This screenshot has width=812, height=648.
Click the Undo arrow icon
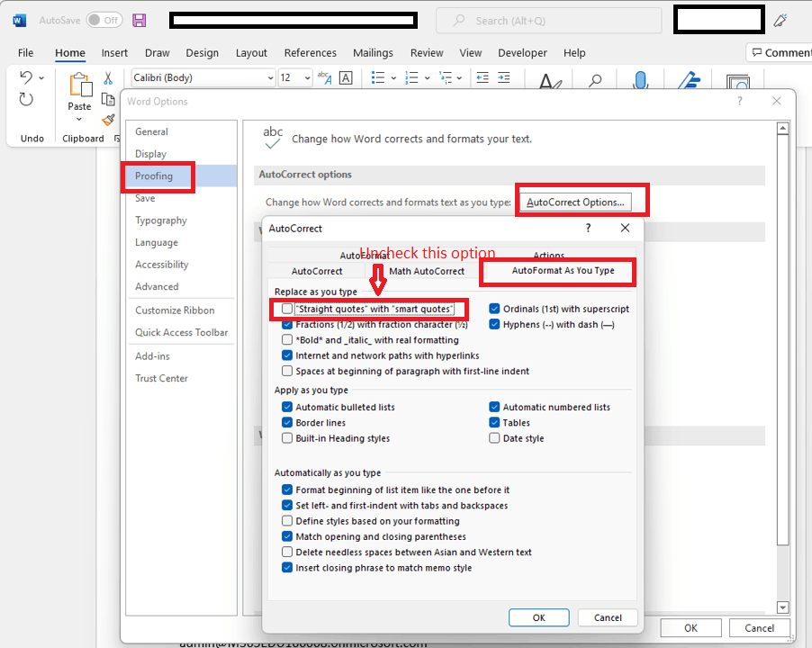26,77
